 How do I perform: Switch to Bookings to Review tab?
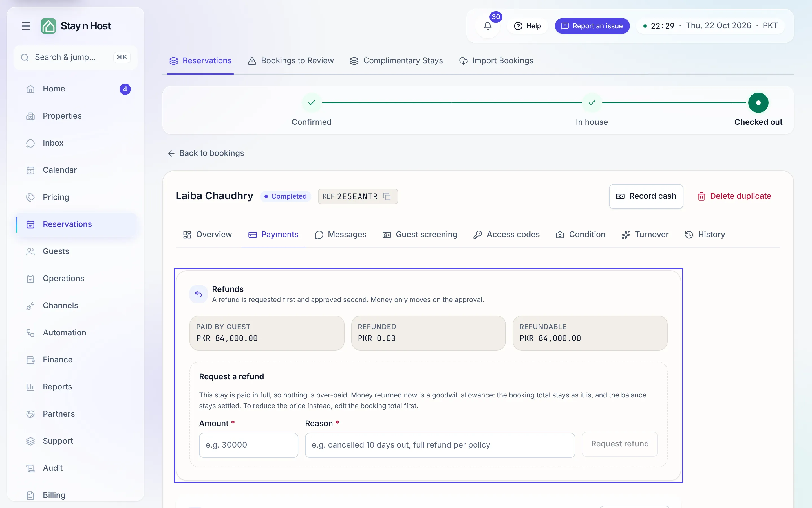coord(291,60)
